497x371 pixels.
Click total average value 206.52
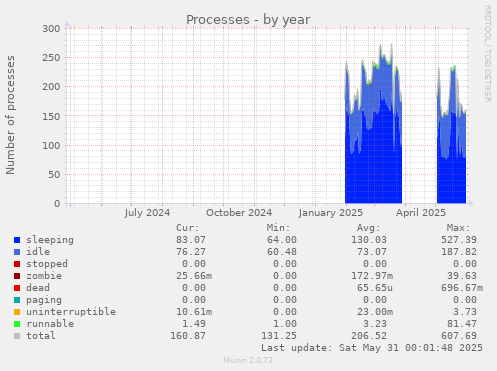coord(369,336)
